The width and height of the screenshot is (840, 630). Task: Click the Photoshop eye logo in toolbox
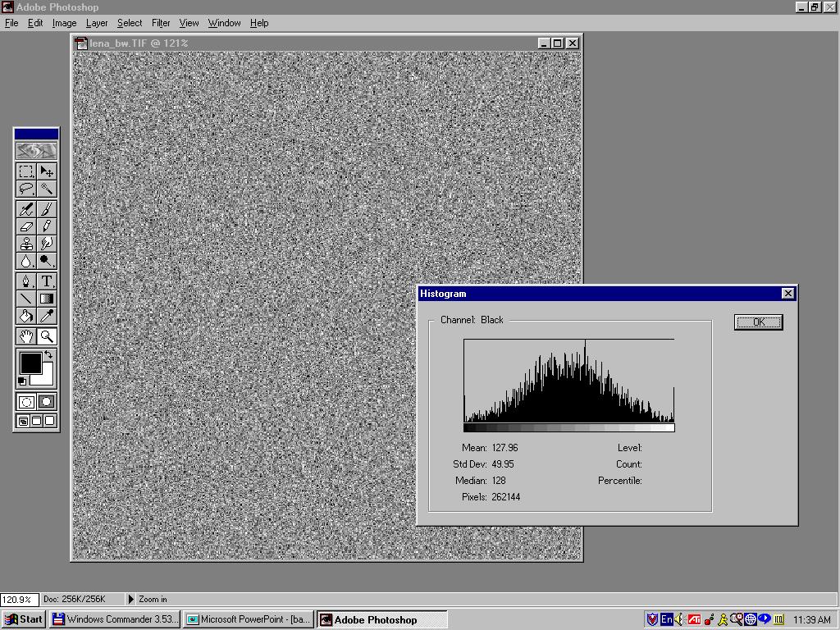[x=36, y=151]
